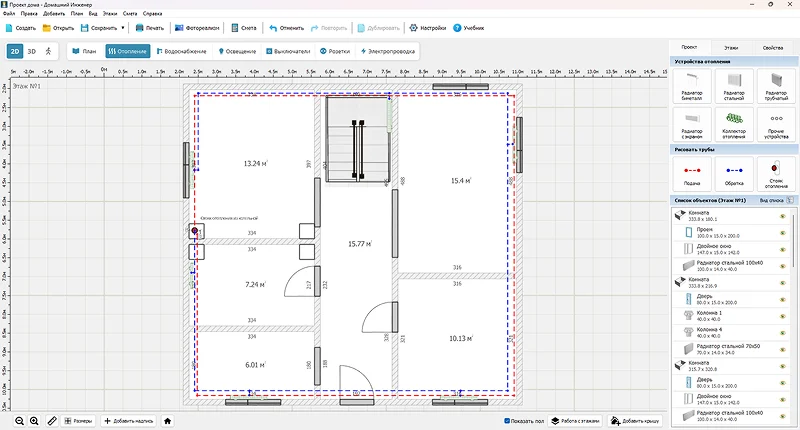This screenshot has width=800, height=430.
Task: Open the Сохранить dropdown arrow
Action: [x=123, y=28]
